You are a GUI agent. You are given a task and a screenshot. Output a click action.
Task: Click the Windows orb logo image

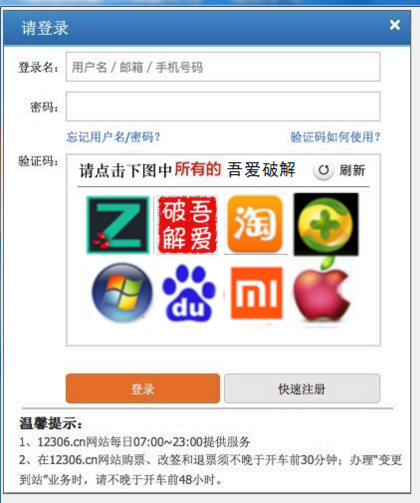122,293
